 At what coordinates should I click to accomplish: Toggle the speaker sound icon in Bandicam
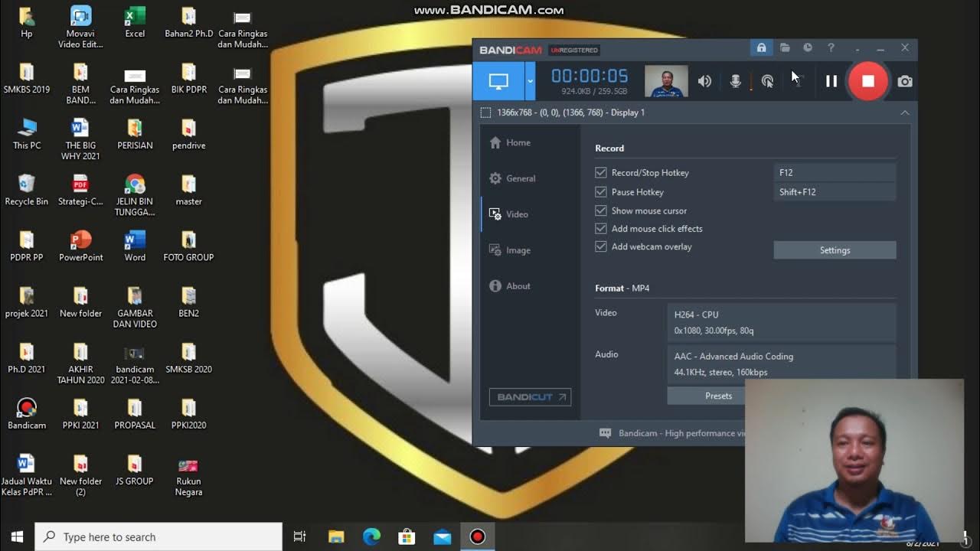[x=704, y=81]
